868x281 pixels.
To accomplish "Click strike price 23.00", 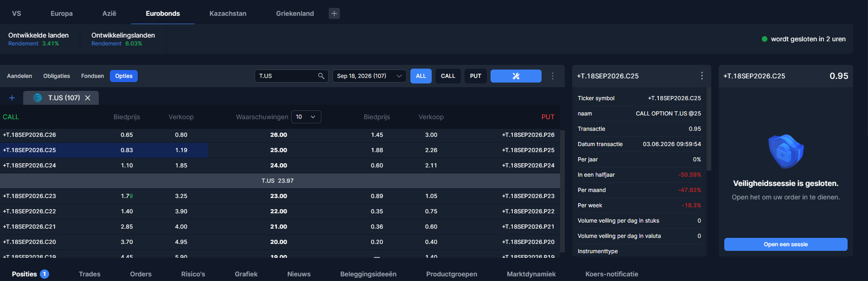I will coord(279,196).
